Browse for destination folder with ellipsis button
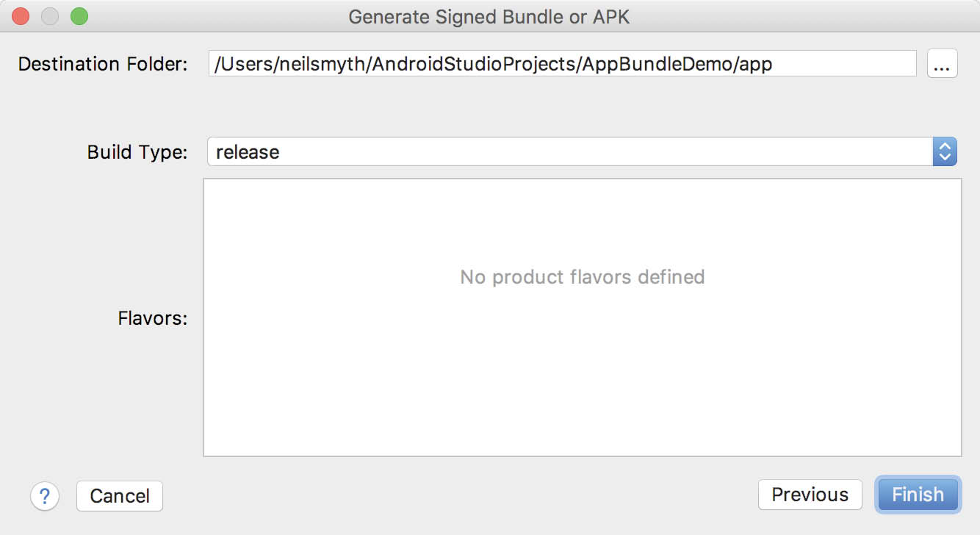Screen dimensions: 980x535 (x=943, y=64)
